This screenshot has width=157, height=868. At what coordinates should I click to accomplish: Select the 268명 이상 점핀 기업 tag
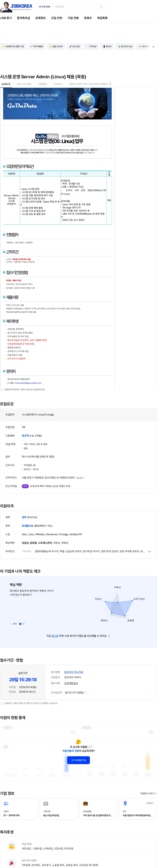pos(13,47)
